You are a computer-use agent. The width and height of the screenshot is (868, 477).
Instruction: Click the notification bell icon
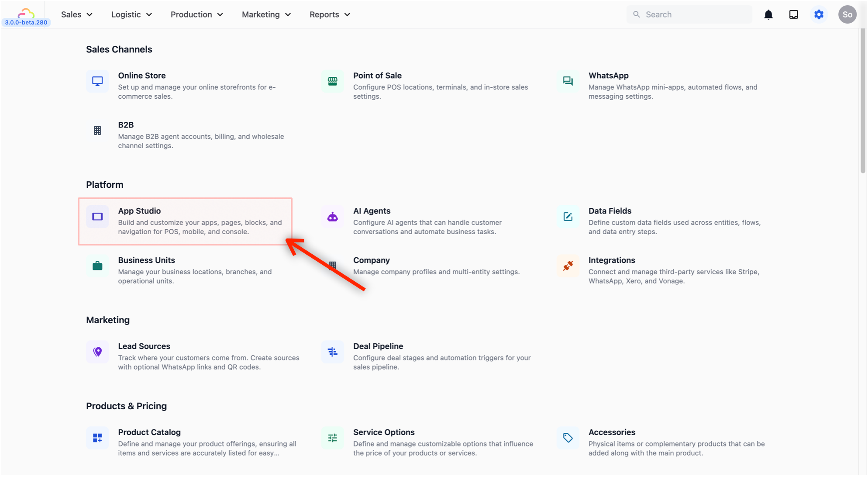[x=768, y=14]
